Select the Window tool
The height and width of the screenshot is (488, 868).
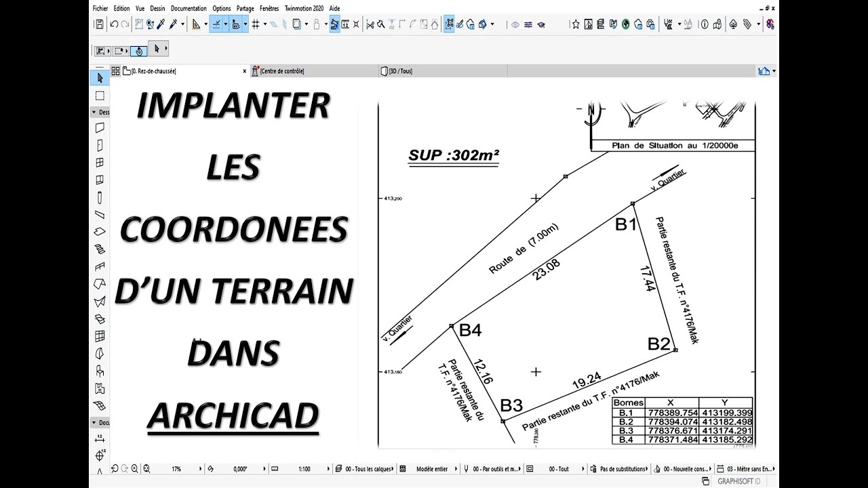pos(100,163)
